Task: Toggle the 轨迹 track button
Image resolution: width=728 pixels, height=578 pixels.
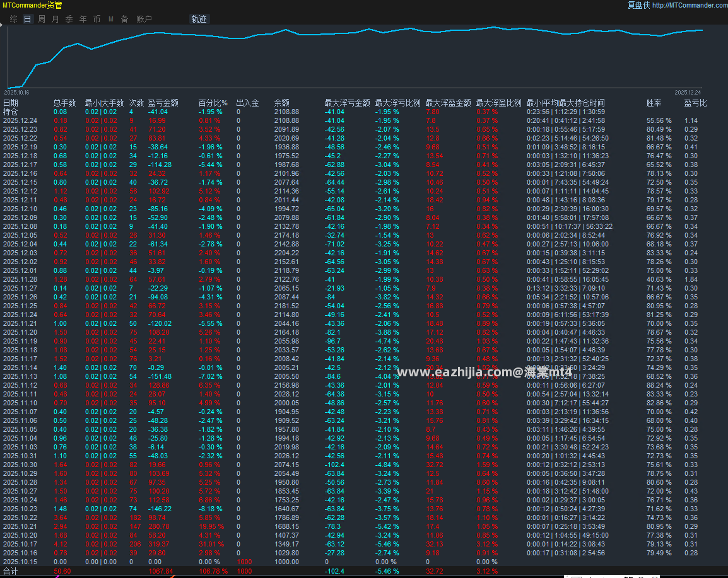Action: pos(199,19)
